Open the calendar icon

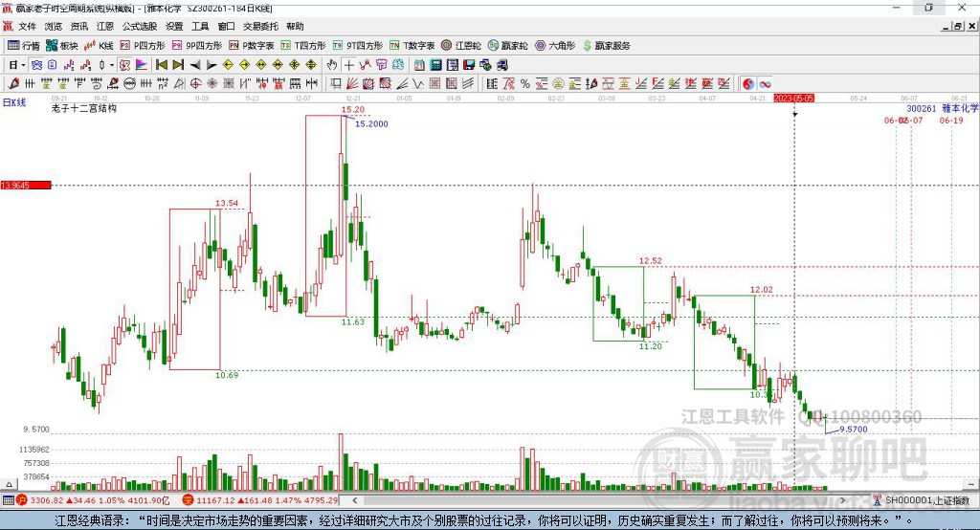coord(419,65)
